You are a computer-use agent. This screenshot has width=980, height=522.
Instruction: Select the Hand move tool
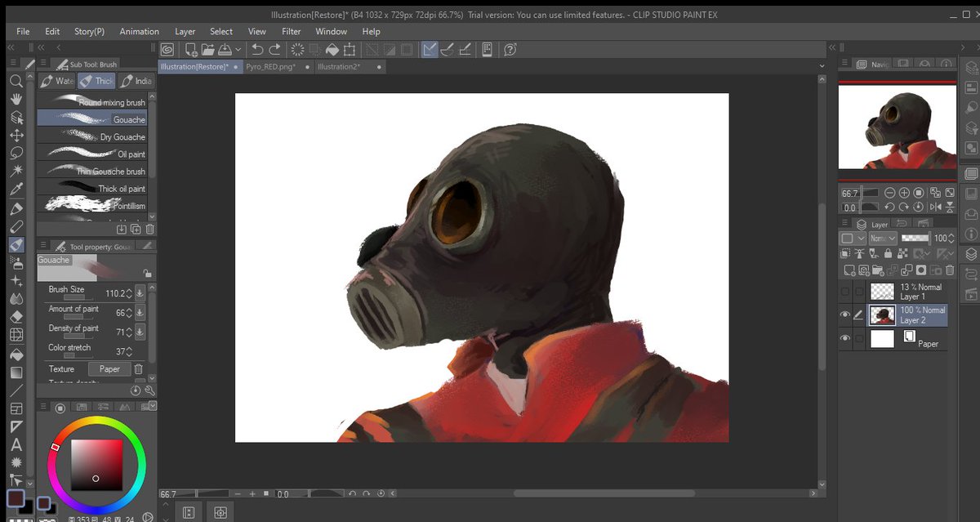tap(16, 99)
